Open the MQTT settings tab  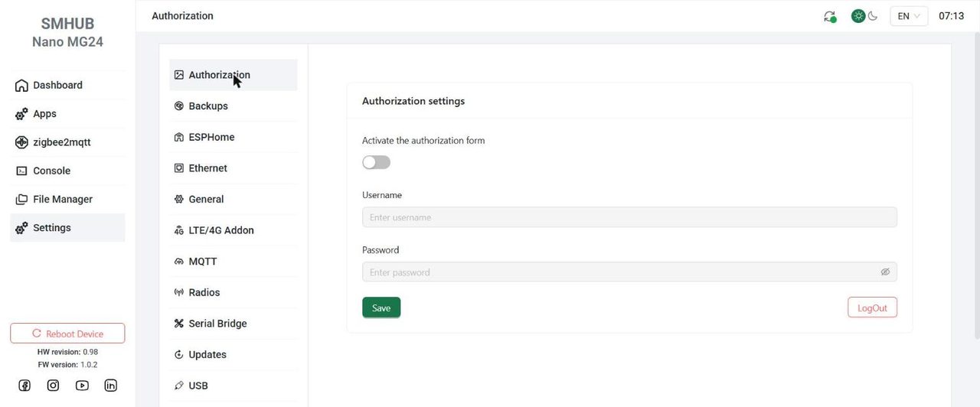coord(234,262)
